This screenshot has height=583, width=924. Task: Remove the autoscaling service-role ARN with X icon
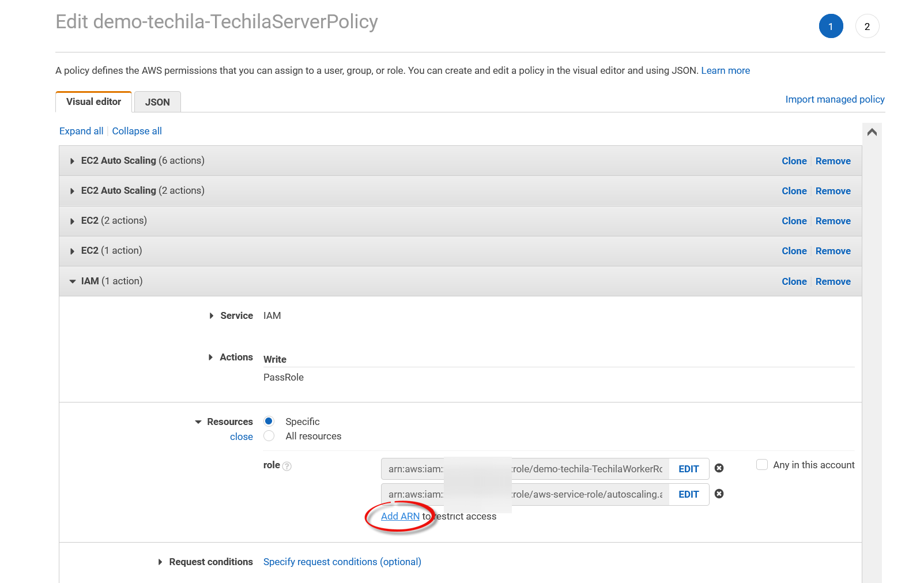719,494
